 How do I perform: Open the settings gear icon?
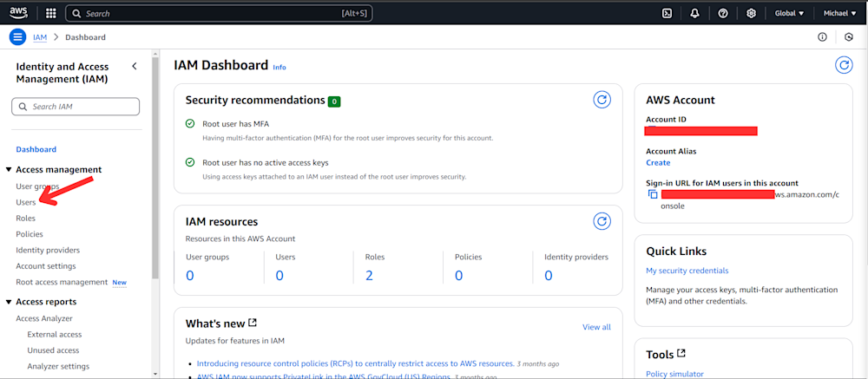pyautogui.click(x=751, y=13)
